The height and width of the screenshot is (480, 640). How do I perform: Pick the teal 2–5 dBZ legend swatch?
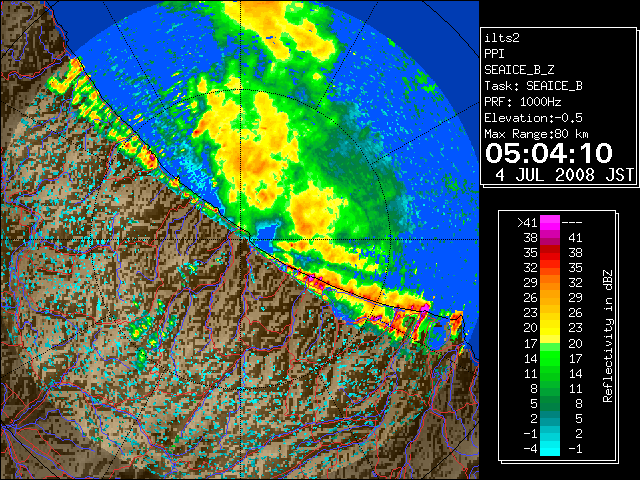coord(550,418)
